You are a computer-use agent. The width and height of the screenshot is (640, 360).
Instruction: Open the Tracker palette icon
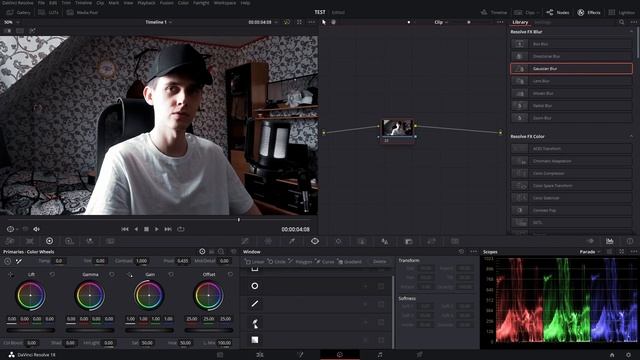click(x=338, y=241)
